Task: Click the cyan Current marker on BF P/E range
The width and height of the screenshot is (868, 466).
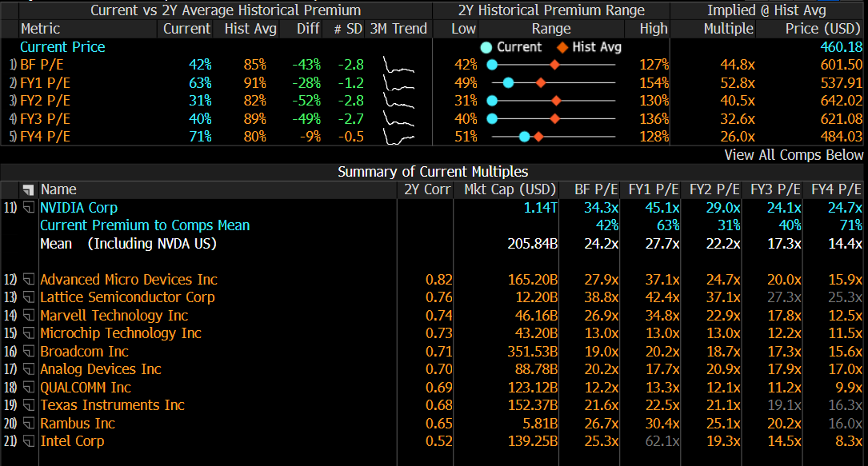Action: [x=491, y=66]
